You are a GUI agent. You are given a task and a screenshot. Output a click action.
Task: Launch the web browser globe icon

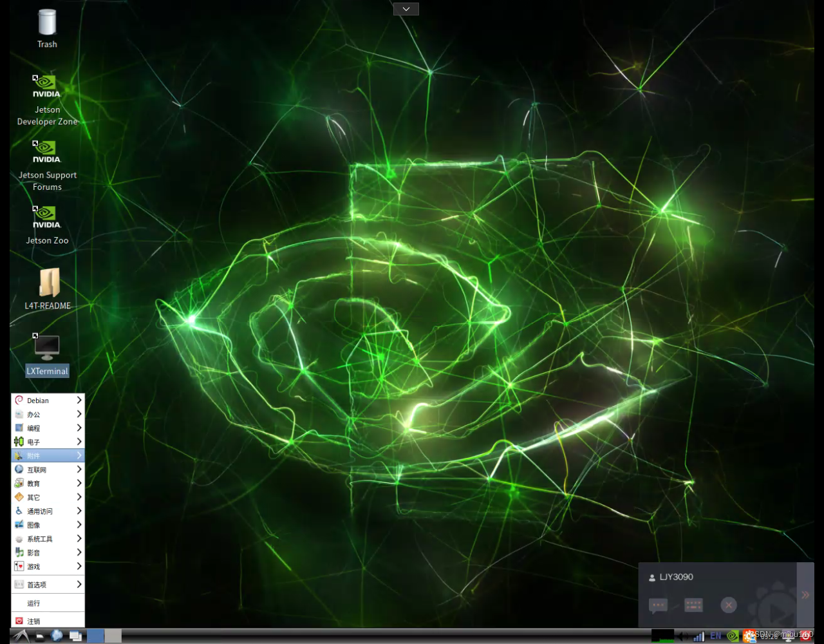pyautogui.click(x=57, y=636)
